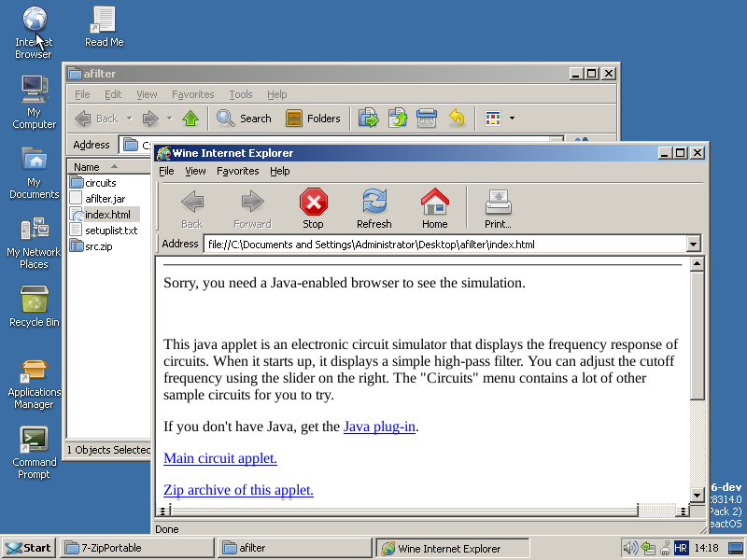747x560 pixels.
Task: Select the My Computer desktop icon
Action: coord(34,103)
